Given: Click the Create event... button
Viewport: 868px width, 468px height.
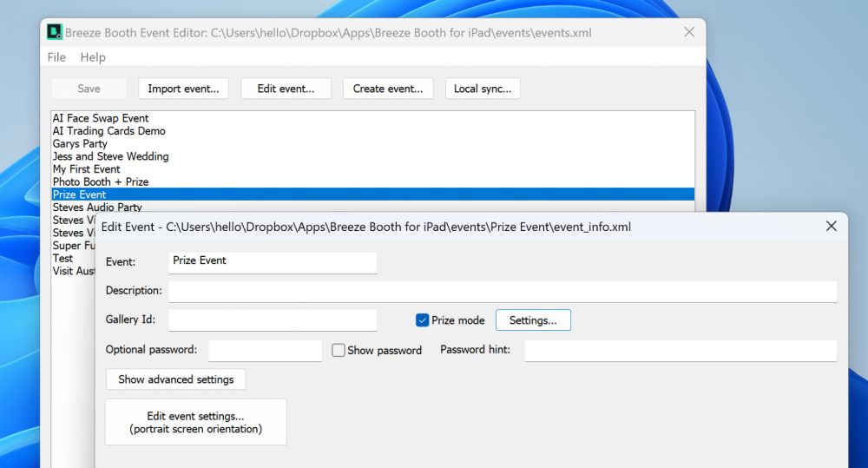Looking at the screenshot, I should pos(388,89).
